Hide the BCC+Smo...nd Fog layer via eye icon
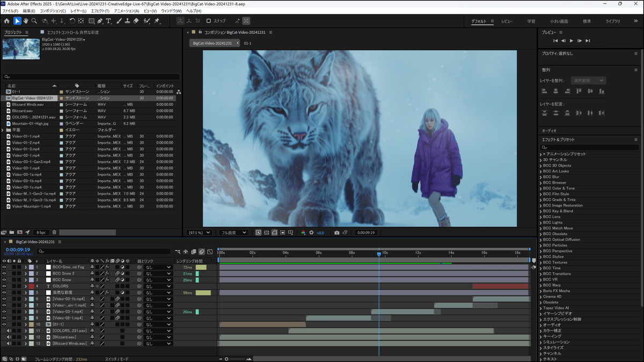The height and width of the screenshot is (362, 644). pyautogui.click(x=4, y=267)
